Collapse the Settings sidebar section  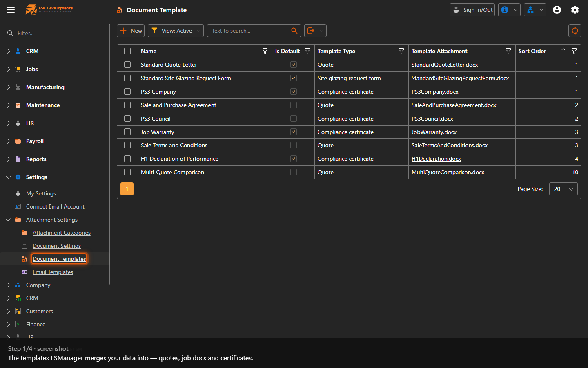tap(8, 177)
